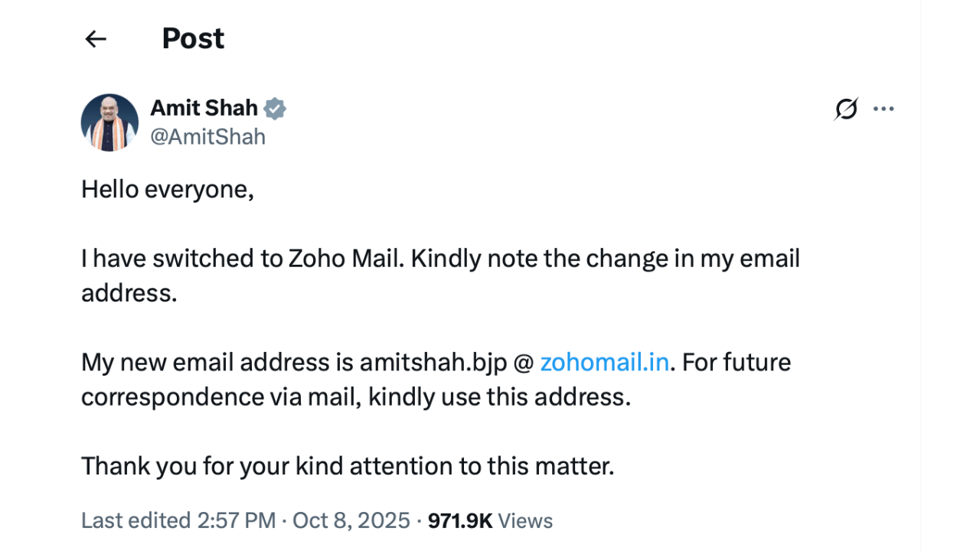Open the three-dot more options menu
This screenshot has height=551, width=980.
click(x=884, y=109)
